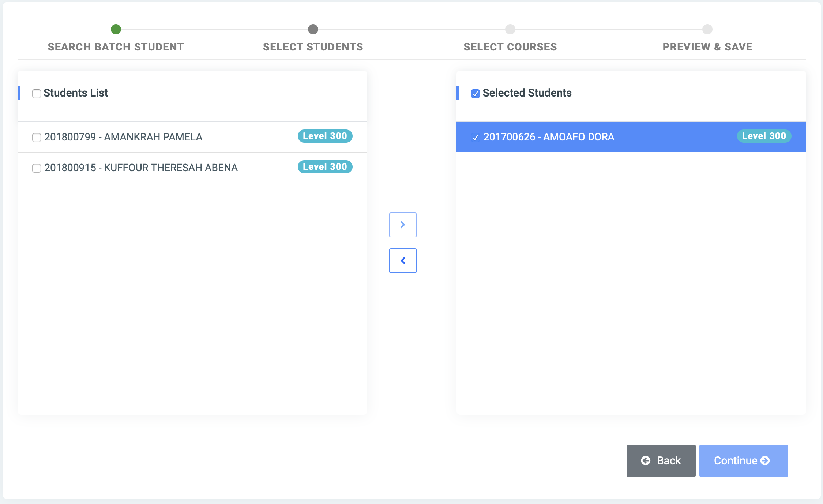Uncheck the box beside 201700626 - AMOAFO DORA
This screenshot has width=823, height=504.
point(476,138)
